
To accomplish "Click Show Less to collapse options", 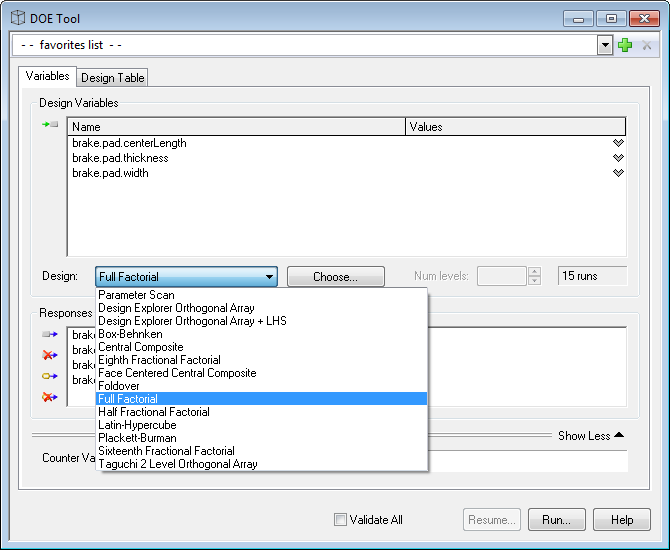I will pyautogui.click(x=590, y=436).
